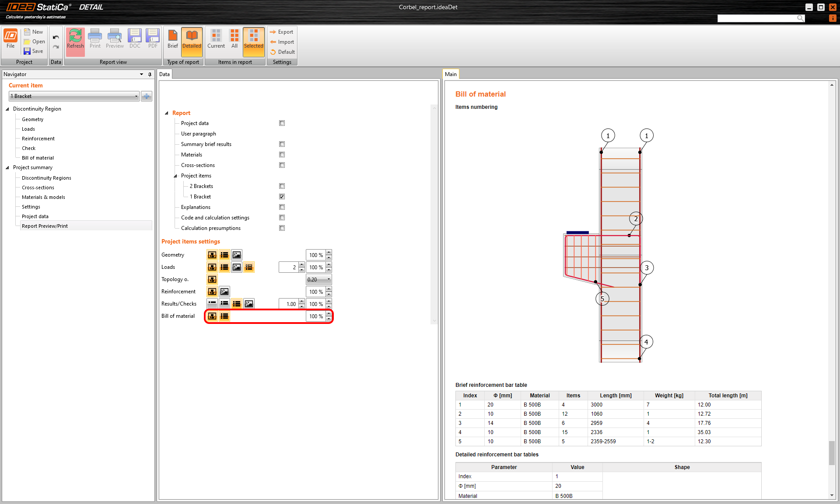Open Bill of material in navigator
This screenshot has width=840, height=504.
[x=38, y=158]
